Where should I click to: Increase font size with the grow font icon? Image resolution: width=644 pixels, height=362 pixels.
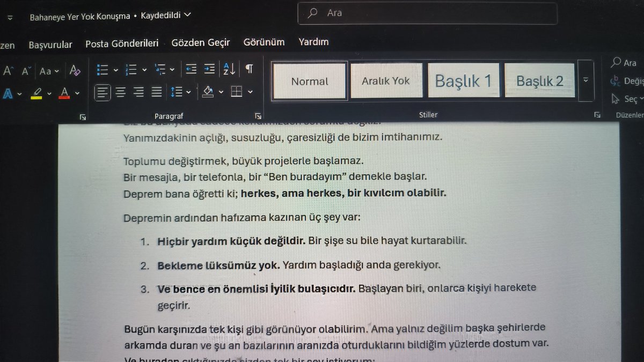coord(8,70)
